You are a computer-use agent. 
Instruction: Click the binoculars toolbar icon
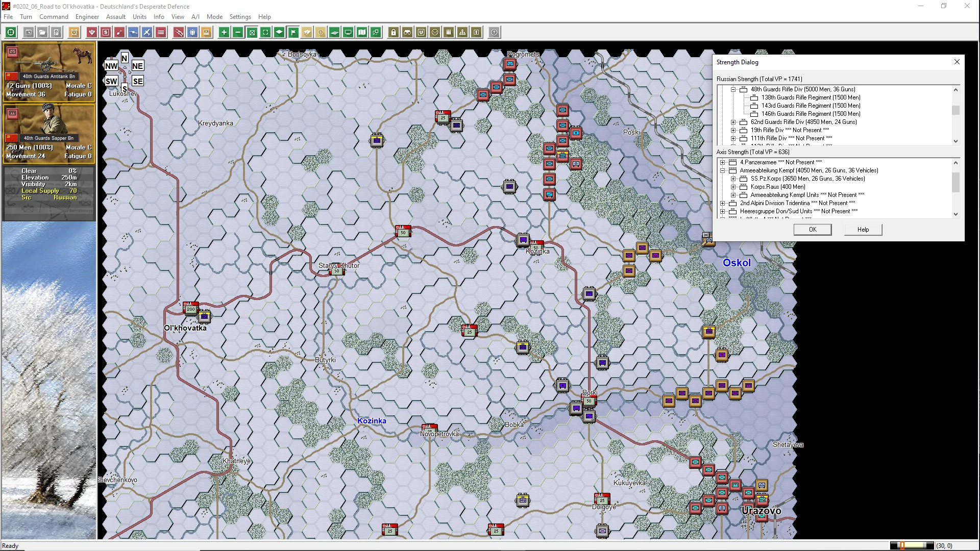(x=407, y=33)
